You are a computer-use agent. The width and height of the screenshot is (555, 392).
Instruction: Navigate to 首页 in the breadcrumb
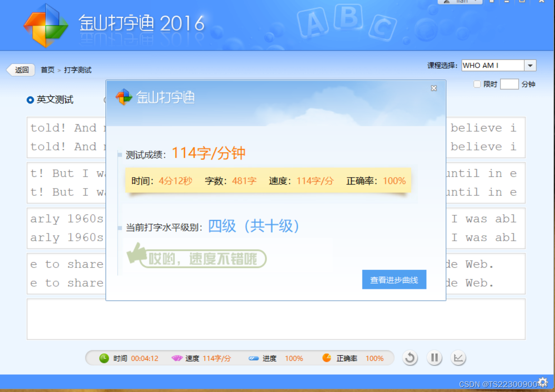[47, 70]
